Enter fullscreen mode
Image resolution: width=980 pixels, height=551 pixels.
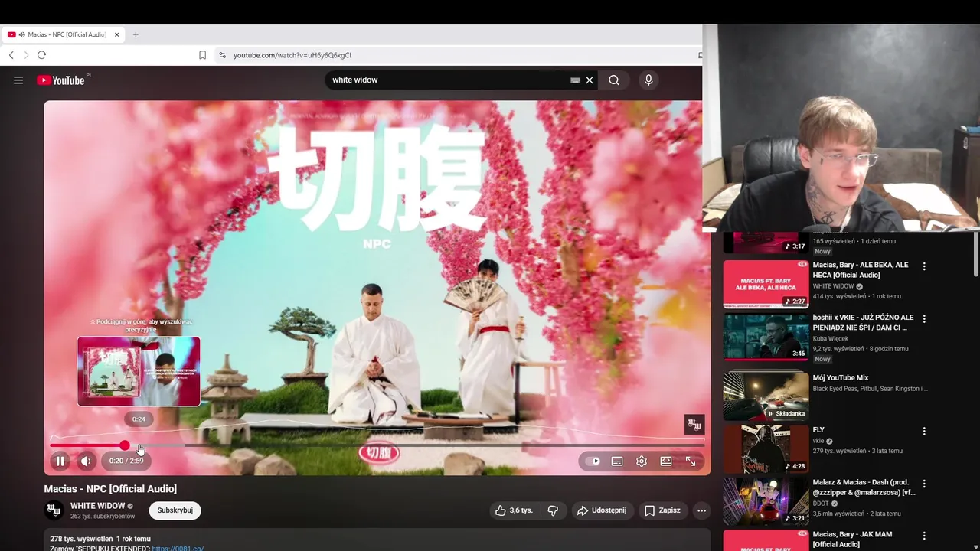click(x=691, y=461)
